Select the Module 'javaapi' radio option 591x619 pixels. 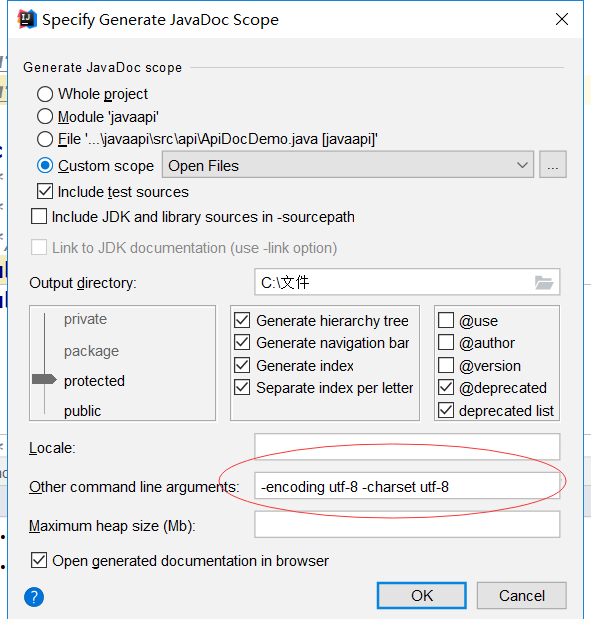point(45,116)
